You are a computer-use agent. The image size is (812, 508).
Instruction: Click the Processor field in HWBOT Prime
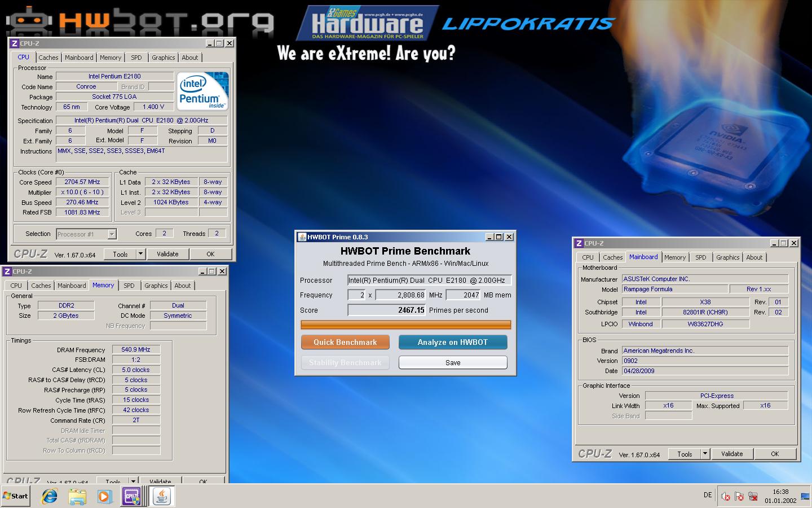(429, 280)
